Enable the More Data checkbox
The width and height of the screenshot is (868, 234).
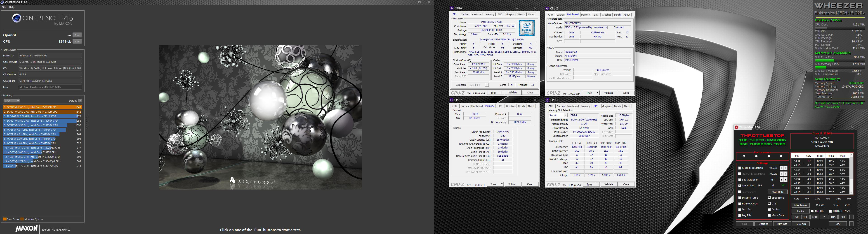point(769,215)
